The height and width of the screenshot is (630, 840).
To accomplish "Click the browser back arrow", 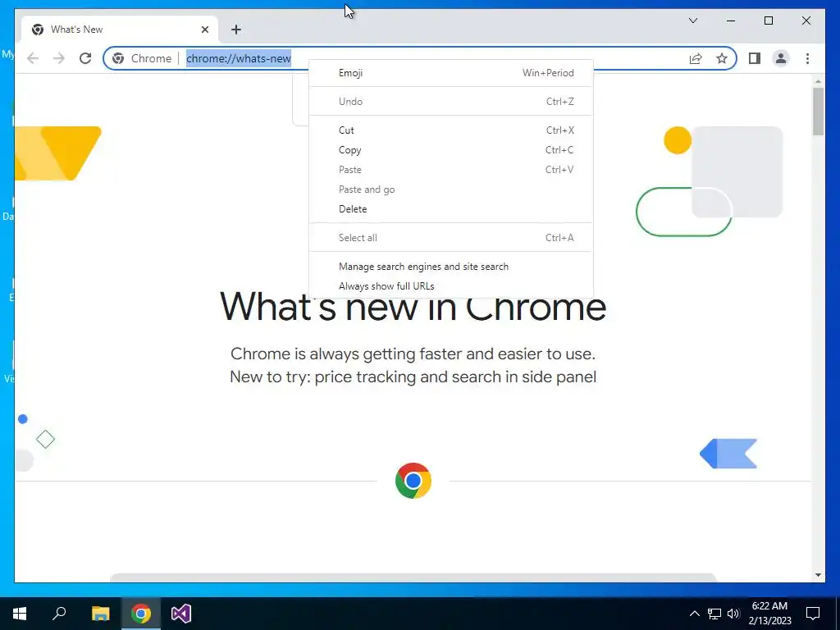I will click(33, 58).
